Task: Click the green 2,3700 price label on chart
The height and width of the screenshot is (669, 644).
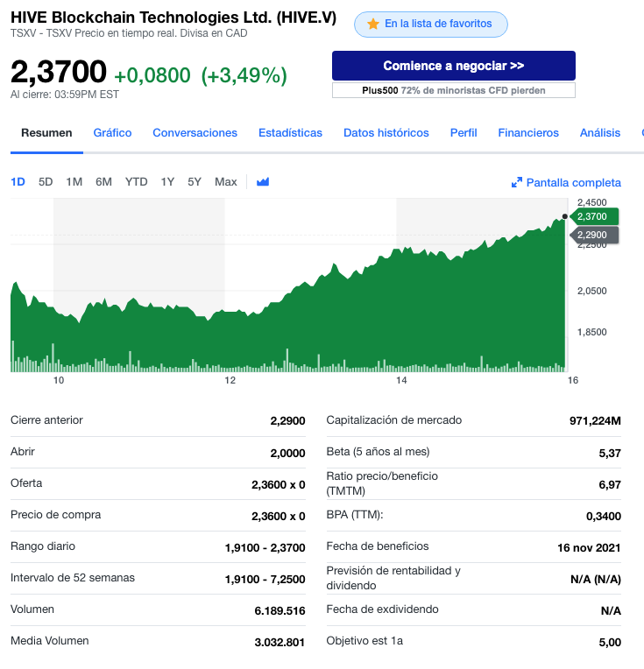Action: [594, 216]
